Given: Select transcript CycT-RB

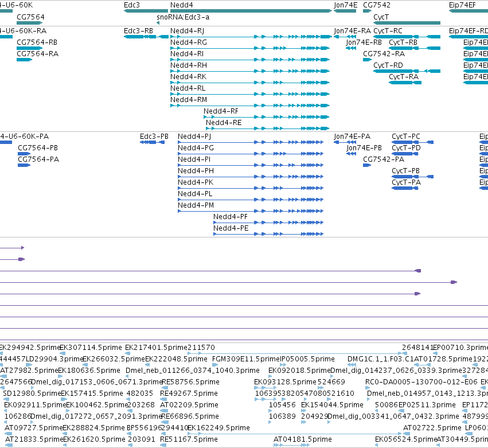Looking at the screenshot, I should pos(403,42).
